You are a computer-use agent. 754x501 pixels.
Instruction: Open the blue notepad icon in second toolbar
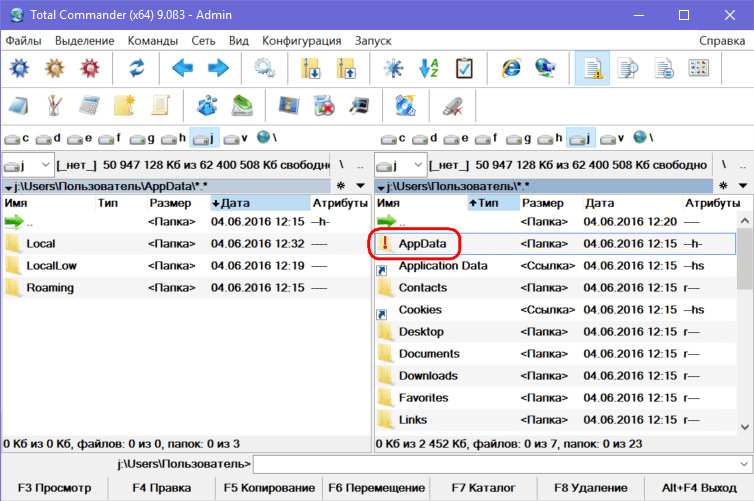[x=19, y=105]
